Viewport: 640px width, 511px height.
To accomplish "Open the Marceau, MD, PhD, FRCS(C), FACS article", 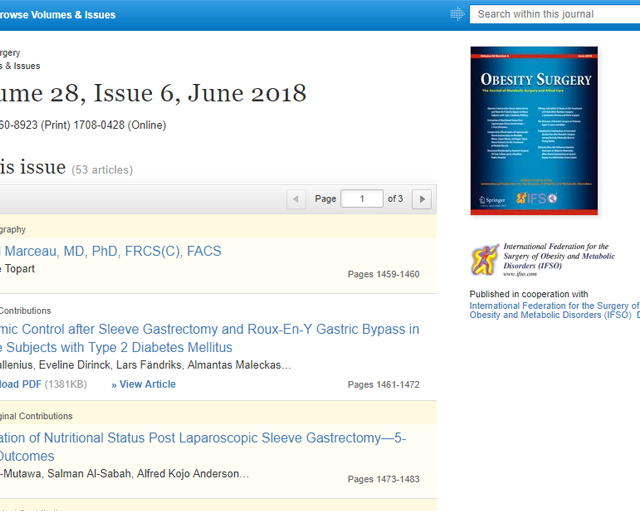I will coord(110,251).
